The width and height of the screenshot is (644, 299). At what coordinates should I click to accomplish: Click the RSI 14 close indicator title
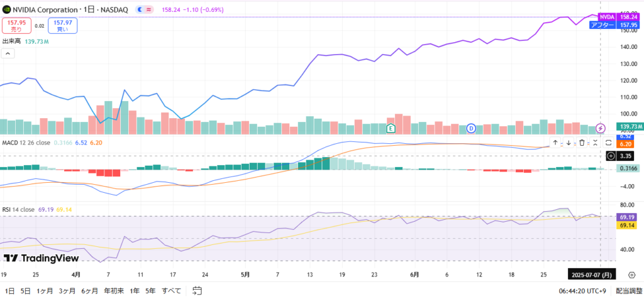[18, 210]
